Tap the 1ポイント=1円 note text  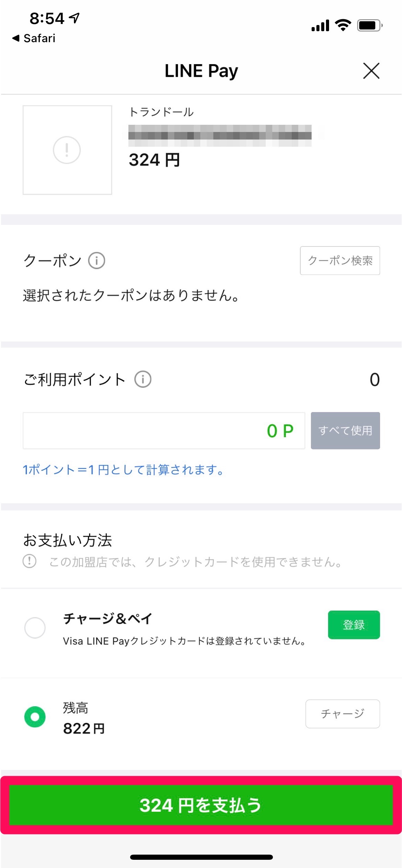[x=123, y=469]
